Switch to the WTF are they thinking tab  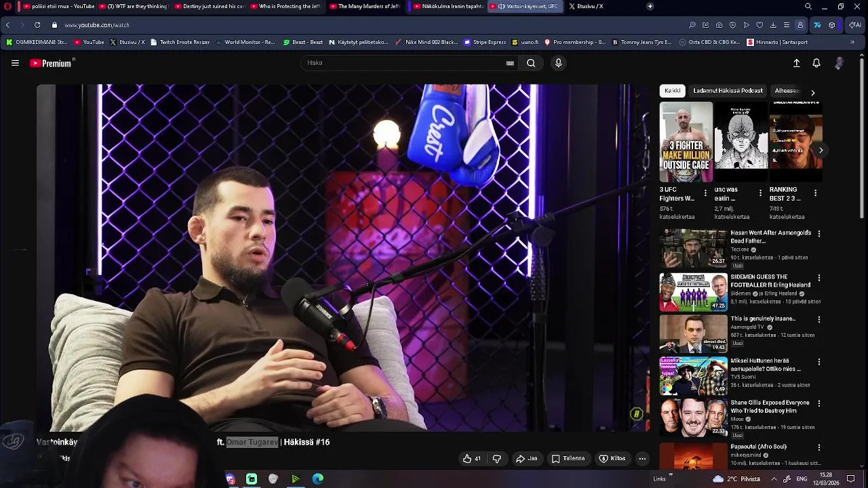pos(134,6)
